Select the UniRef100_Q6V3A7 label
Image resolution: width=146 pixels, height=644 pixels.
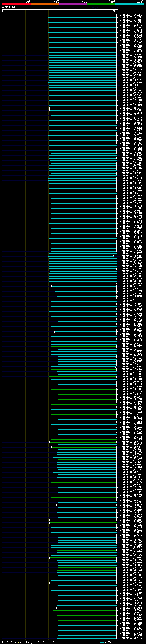click(x=131, y=37)
